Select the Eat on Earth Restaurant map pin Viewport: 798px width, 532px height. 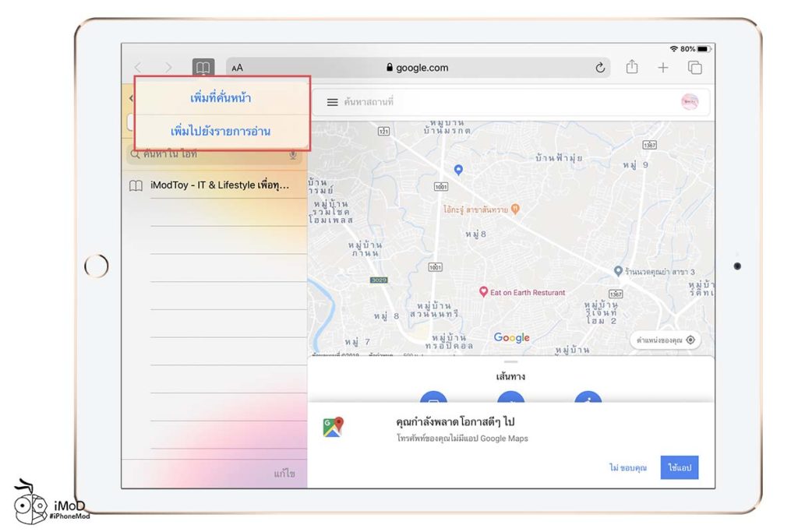pyautogui.click(x=483, y=292)
